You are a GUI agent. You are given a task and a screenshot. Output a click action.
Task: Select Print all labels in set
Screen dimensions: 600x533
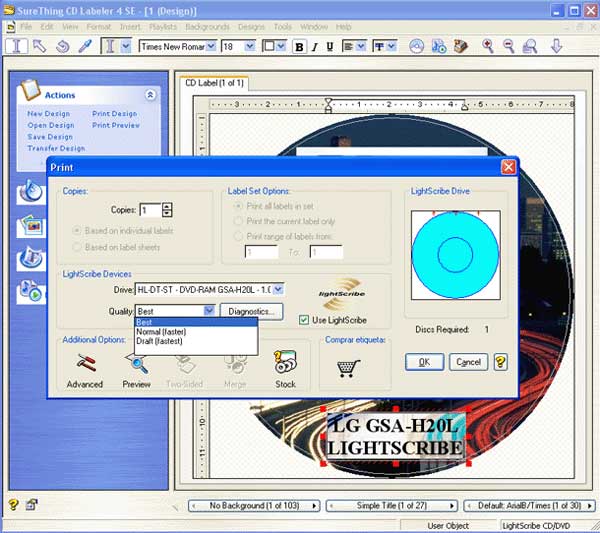[238, 206]
